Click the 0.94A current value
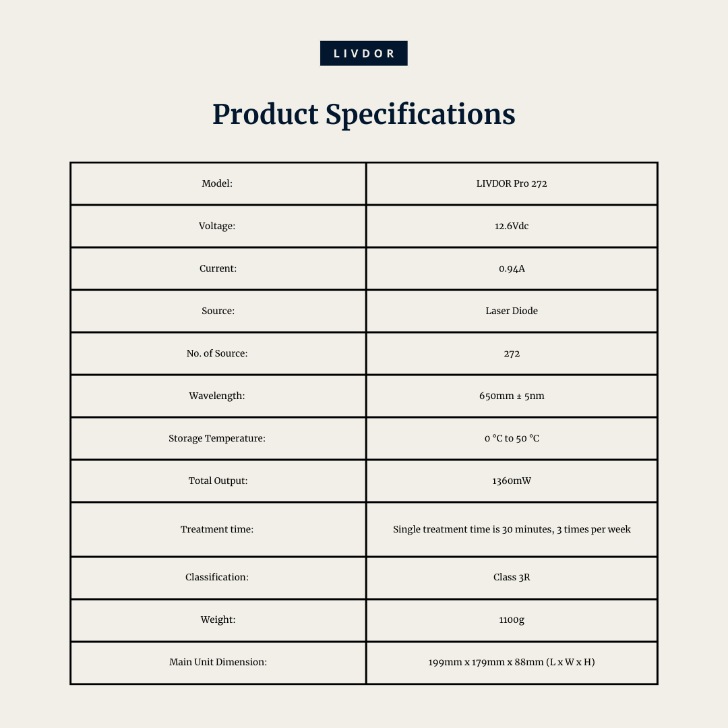 pyautogui.click(x=512, y=268)
